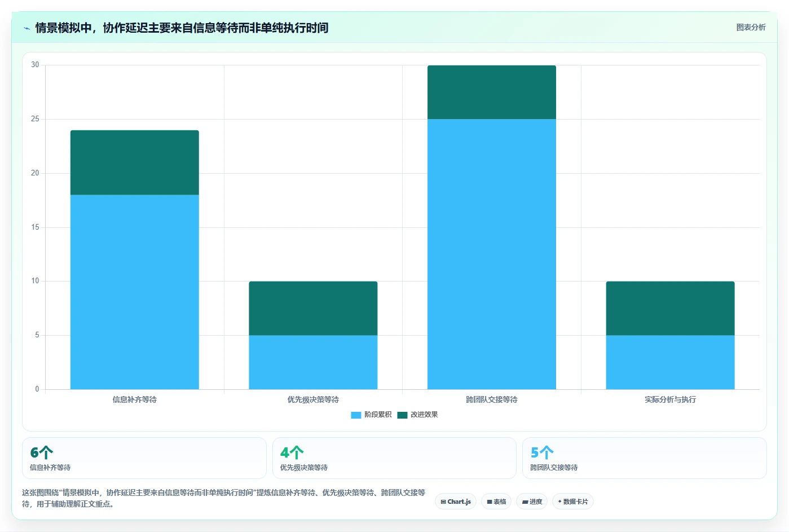This screenshot has width=789, height=532.
Task: Click the 表格 tag chip
Action: pos(496,502)
